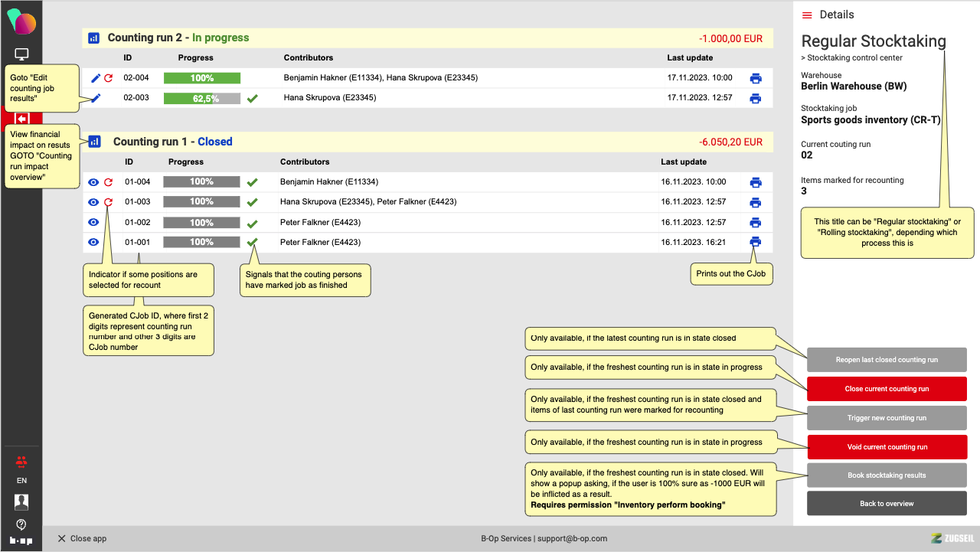The image size is (980, 552).
Task: Click the Close current counting run button
Action: (887, 389)
